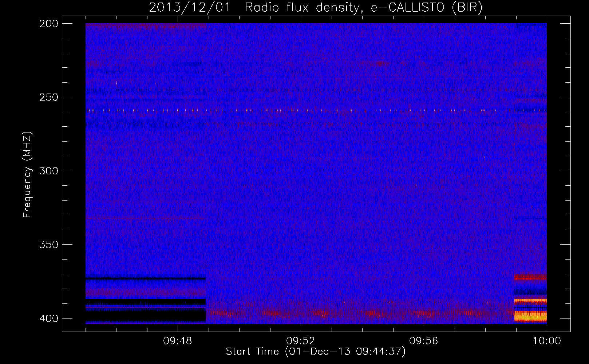The height and width of the screenshot is (364, 589).
Task: Click the plot title '2013/12/01 Radio flux density, e-CALLISTO (BIR)'
Action: point(316,7)
